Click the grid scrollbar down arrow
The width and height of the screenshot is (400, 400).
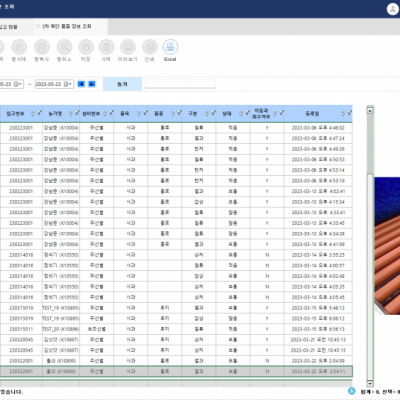pyautogui.click(x=370, y=384)
